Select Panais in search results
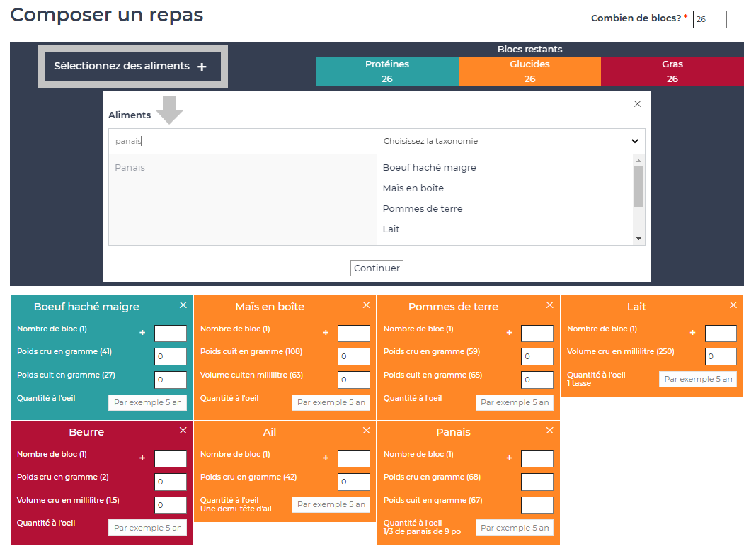The image size is (756, 556). click(x=130, y=168)
